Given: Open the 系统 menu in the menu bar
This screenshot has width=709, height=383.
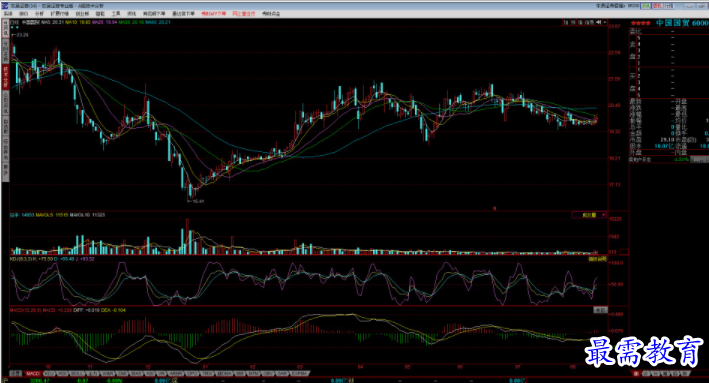Looking at the screenshot, I should [8, 14].
